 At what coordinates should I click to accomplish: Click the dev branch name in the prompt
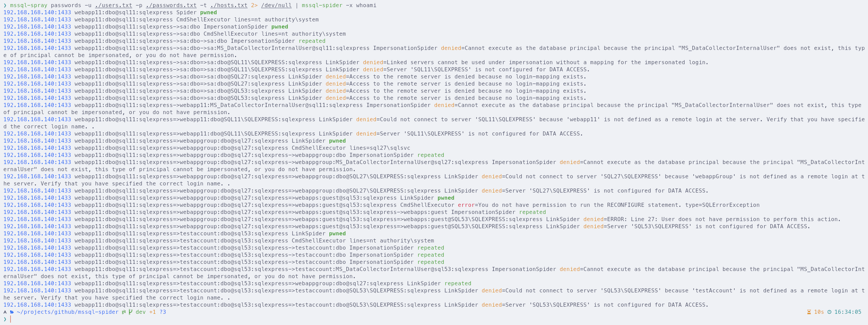141,312
